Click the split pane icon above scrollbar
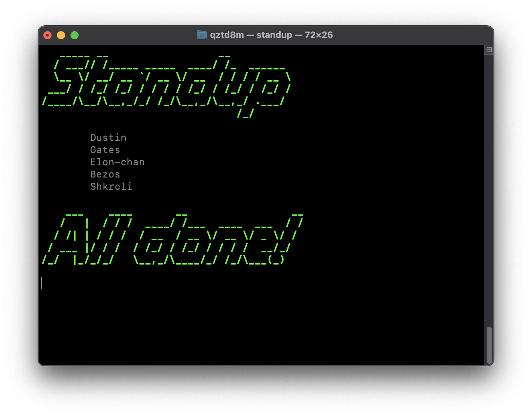 point(489,50)
